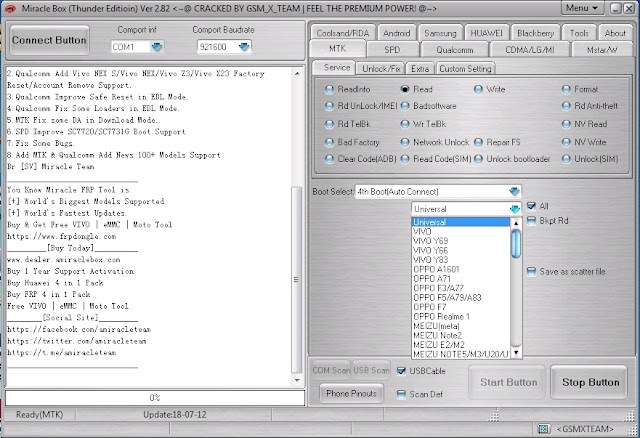Choose OPPO F7 in model list

pyautogui.click(x=461, y=307)
